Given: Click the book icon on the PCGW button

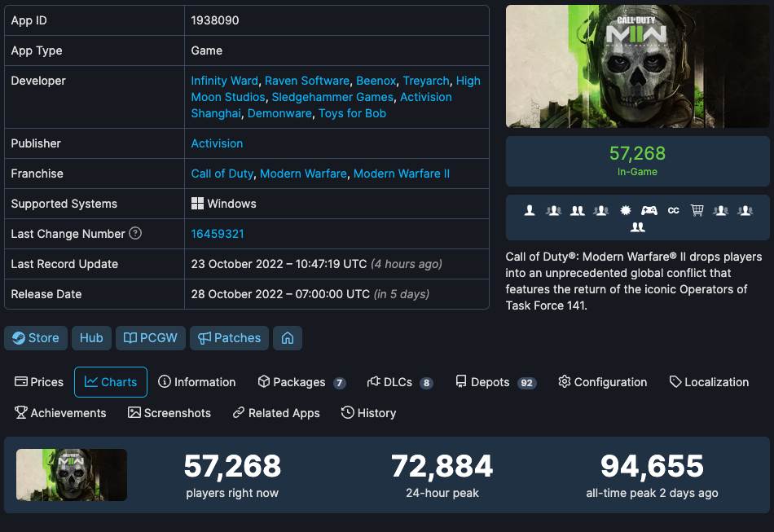Looking at the screenshot, I should pos(130,338).
